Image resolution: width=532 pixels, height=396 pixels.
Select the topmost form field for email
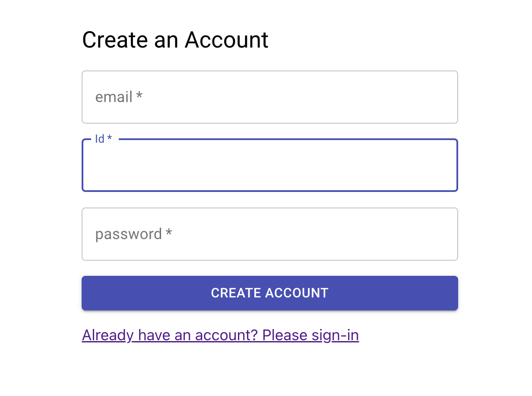pos(270,97)
